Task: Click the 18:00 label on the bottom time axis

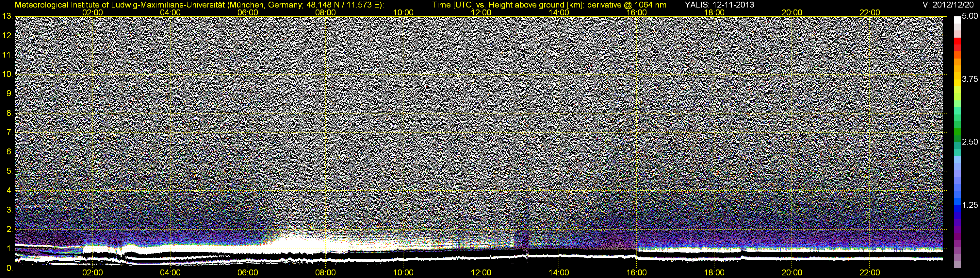Action: click(x=714, y=273)
